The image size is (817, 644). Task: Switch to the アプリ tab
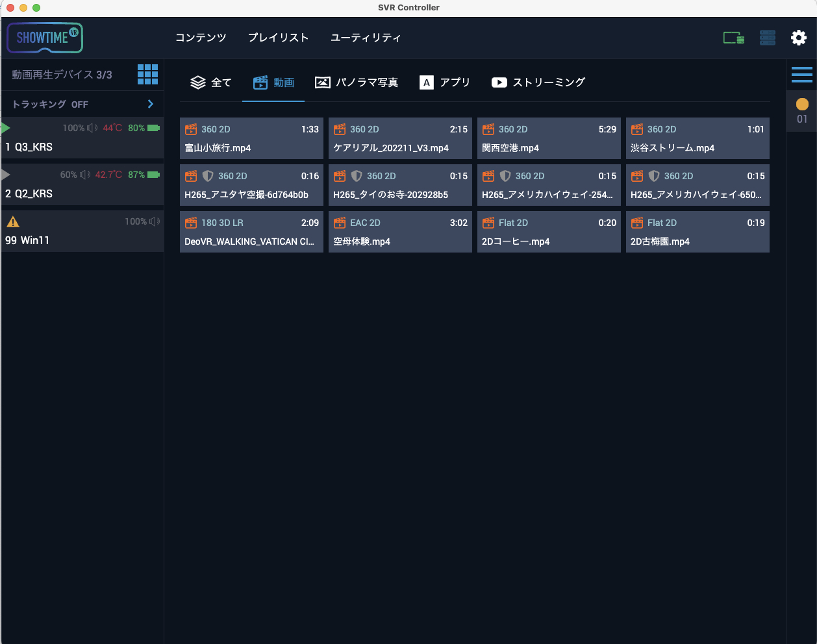[x=445, y=82]
